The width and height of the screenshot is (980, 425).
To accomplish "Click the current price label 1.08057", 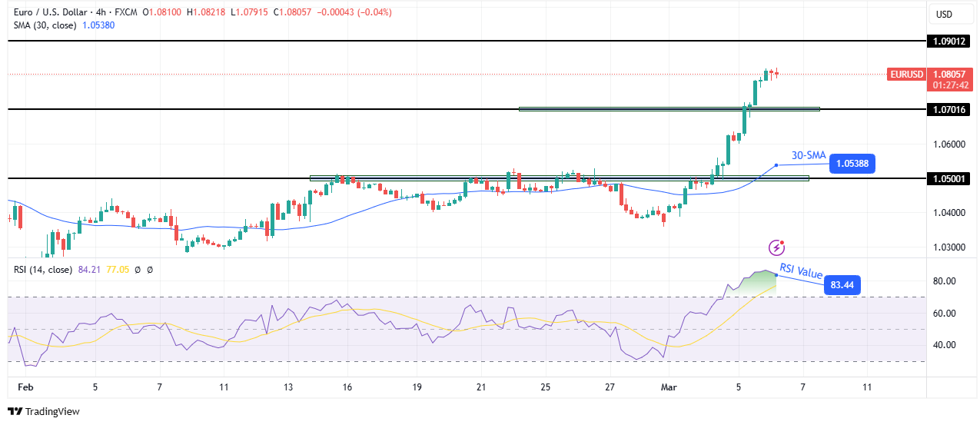I will coord(950,75).
